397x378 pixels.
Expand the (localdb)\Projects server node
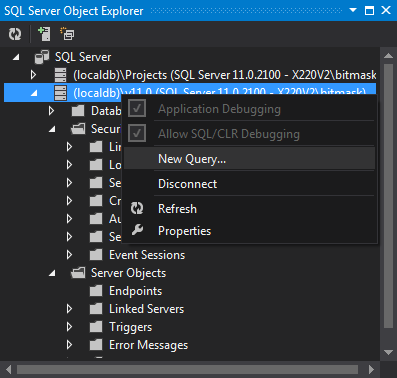coord(33,75)
